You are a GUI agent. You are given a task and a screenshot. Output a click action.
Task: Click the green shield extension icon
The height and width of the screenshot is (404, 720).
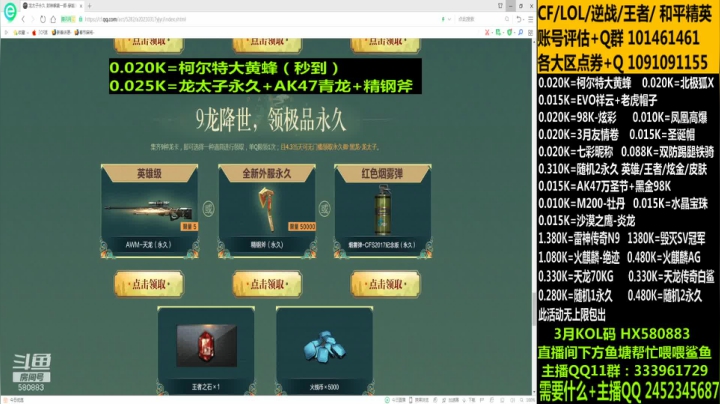[x=509, y=32]
